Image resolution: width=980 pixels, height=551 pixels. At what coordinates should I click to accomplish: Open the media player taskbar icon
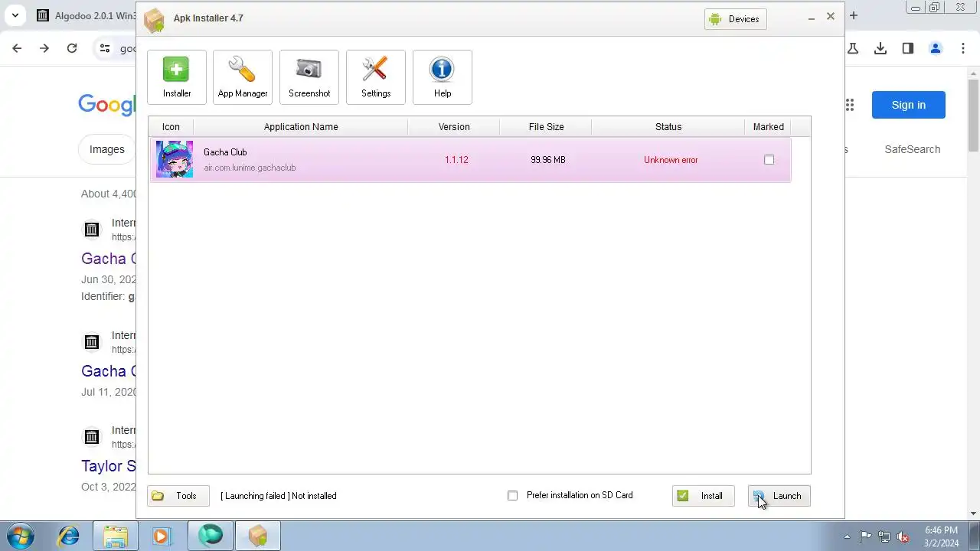click(x=161, y=536)
